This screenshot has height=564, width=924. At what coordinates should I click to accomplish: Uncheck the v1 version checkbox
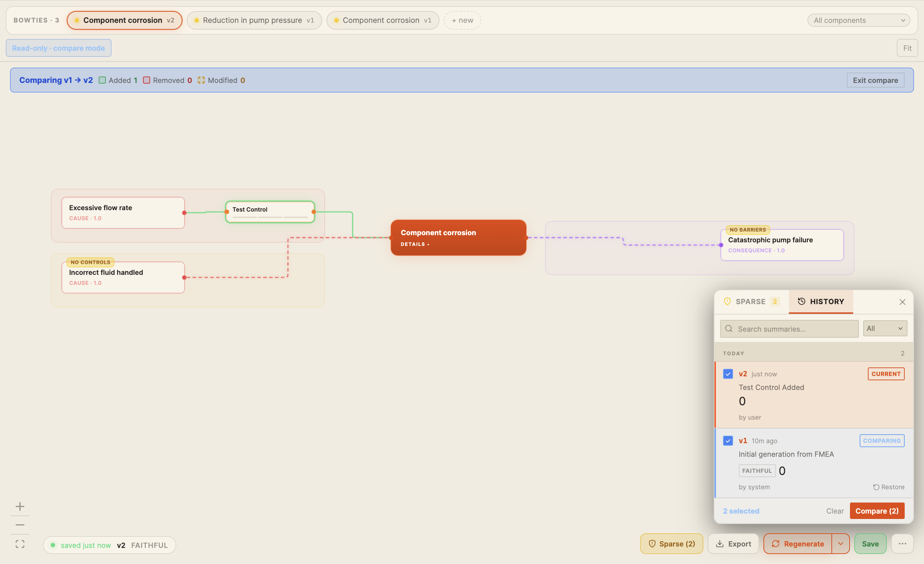pos(728,441)
